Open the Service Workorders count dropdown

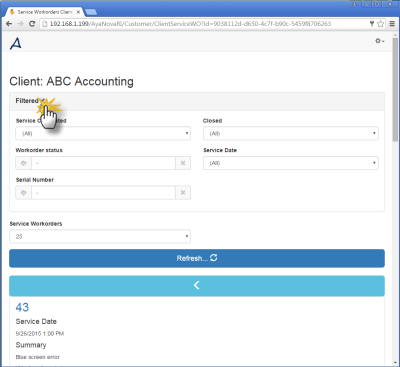(100, 236)
